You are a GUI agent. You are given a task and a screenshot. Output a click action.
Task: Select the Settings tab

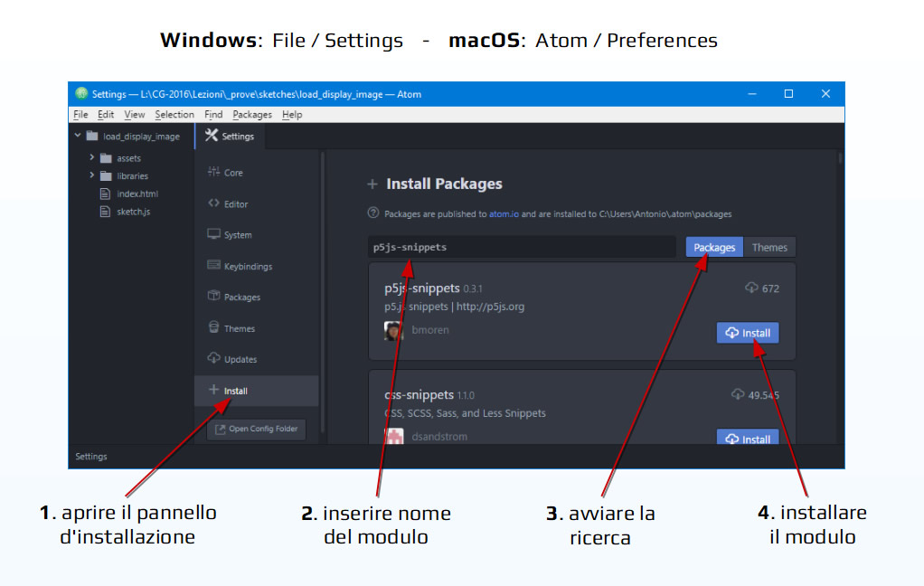point(230,137)
